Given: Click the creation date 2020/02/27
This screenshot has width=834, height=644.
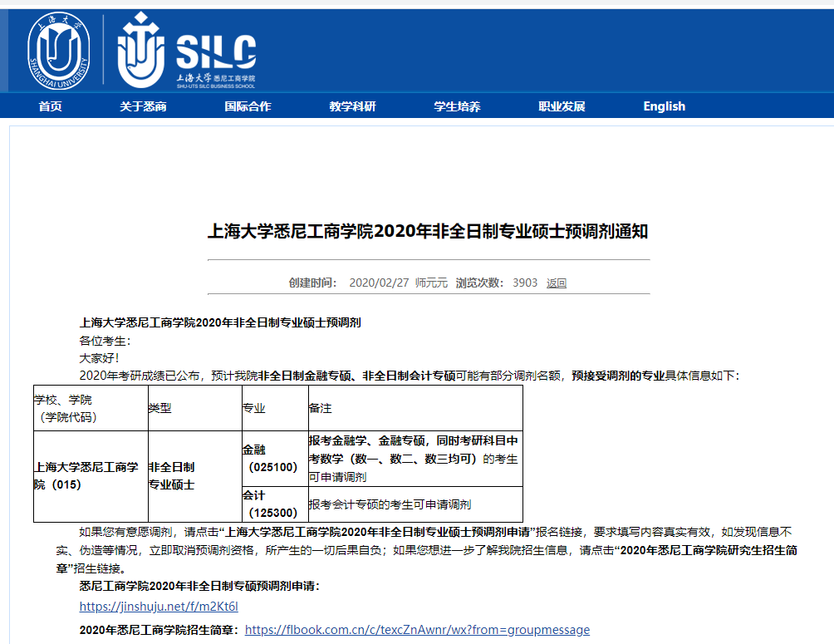Looking at the screenshot, I should click(379, 283).
